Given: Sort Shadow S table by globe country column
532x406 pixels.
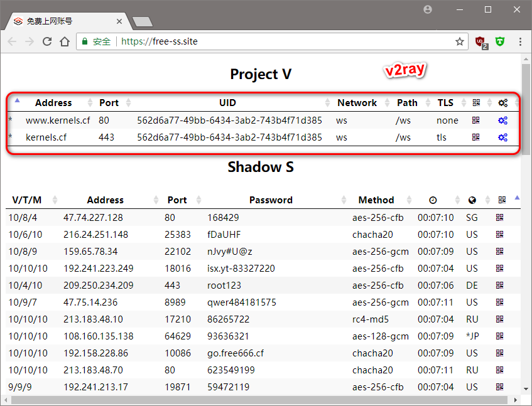Looking at the screenshot, I should pyautogui.click(x=472, y=200).
